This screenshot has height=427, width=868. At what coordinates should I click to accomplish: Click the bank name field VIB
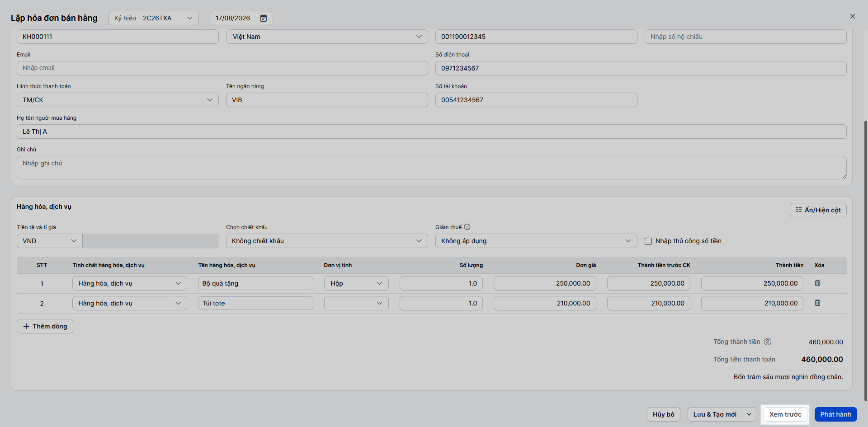327,100
